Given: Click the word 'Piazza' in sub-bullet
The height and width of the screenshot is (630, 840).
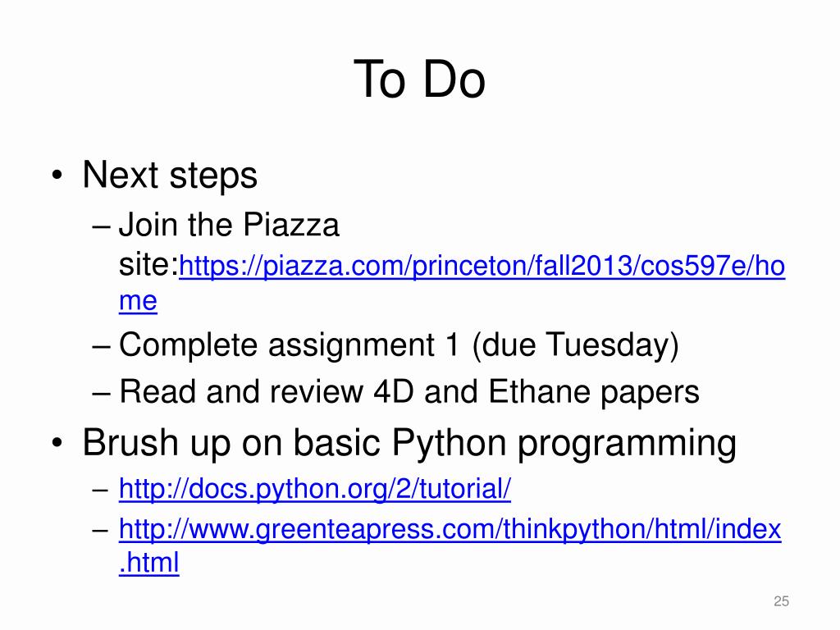Looking at the screenshot, I should 291,224.
